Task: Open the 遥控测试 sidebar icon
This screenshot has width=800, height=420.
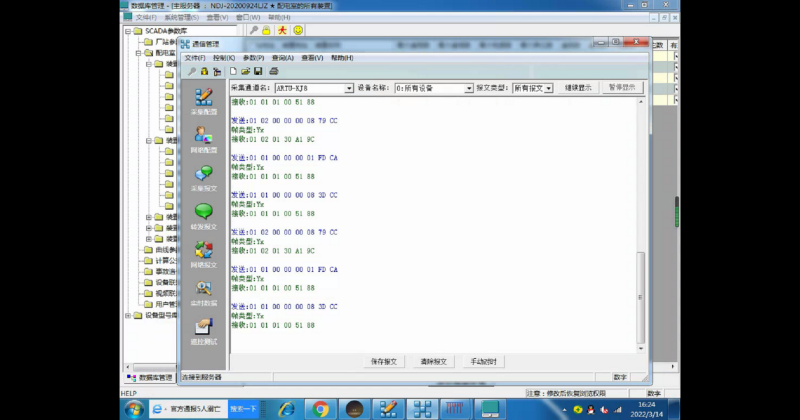Action: coord(204,331)
